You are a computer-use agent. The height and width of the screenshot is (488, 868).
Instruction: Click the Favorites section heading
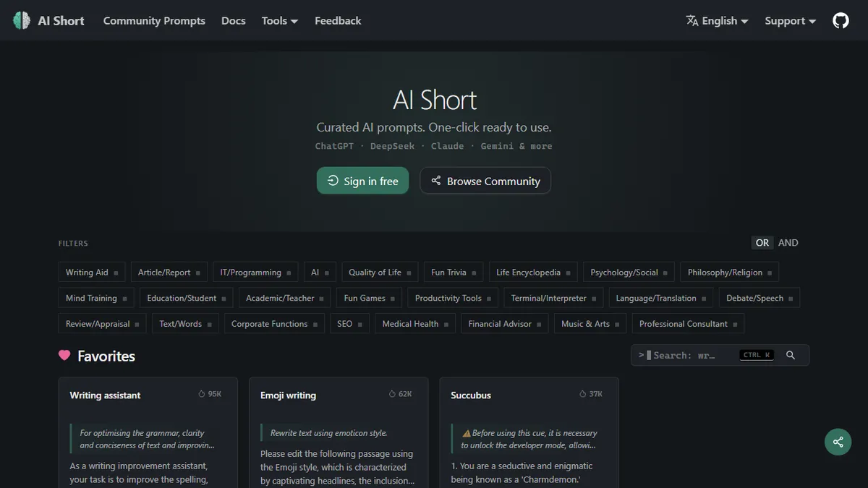tap(106, 356)
